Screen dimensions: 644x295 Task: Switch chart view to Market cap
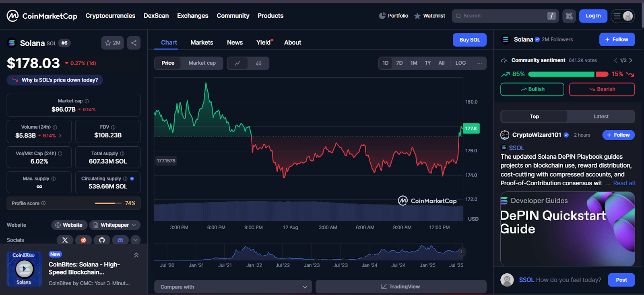(202, 63)
